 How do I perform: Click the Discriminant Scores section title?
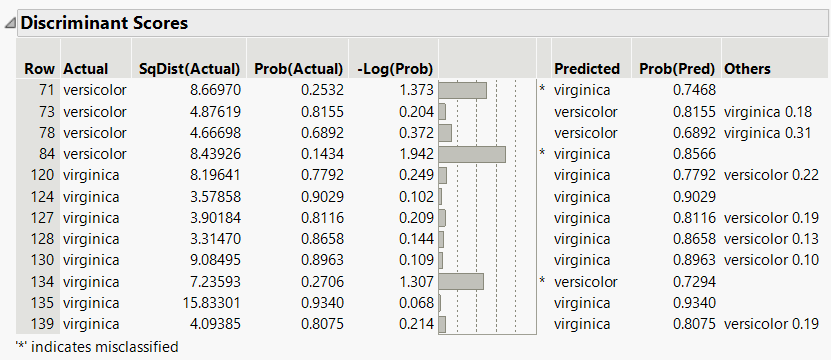(x=104, y=23)
